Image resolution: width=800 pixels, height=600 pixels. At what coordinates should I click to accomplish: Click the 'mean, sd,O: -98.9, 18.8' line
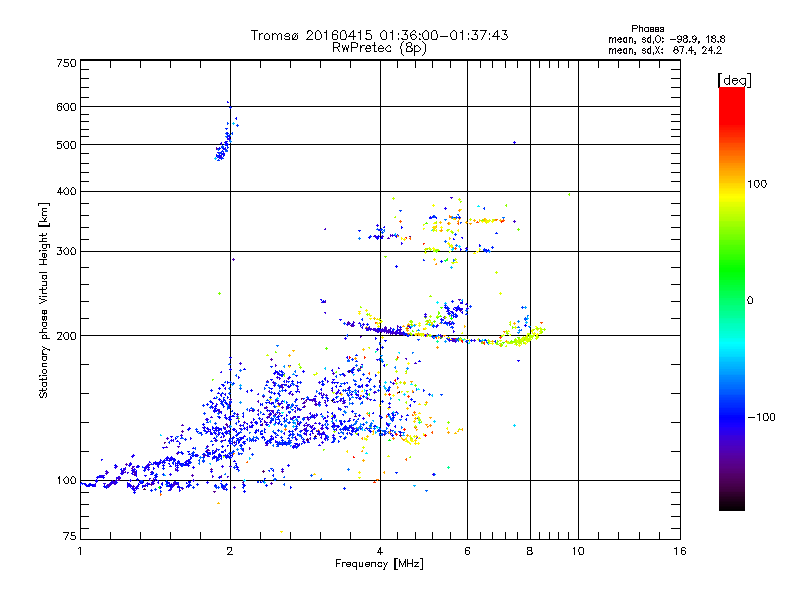point(666,39)
